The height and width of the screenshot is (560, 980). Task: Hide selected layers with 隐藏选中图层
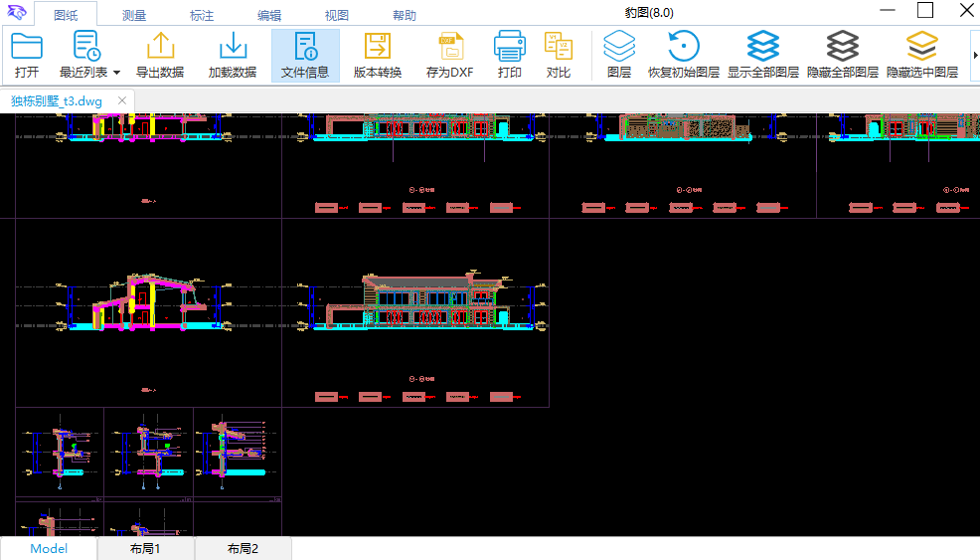(922, 47)
